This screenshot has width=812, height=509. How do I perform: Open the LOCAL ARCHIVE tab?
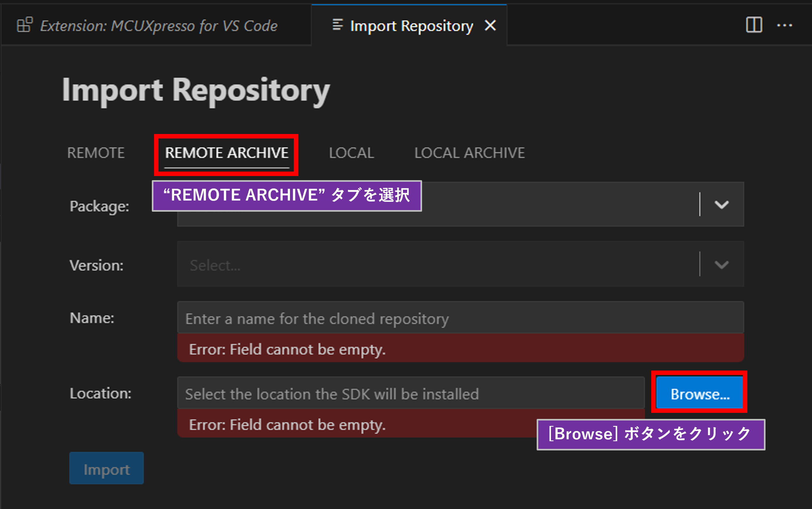coord(470,153)
